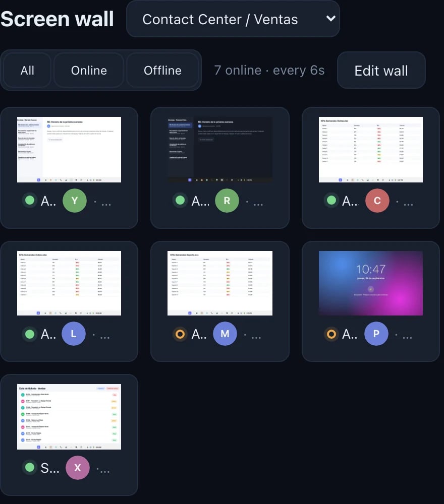444x504 pixels.
Task: Open the dark-mode screen thumbnail above avatar R
Action: (220, 150)
